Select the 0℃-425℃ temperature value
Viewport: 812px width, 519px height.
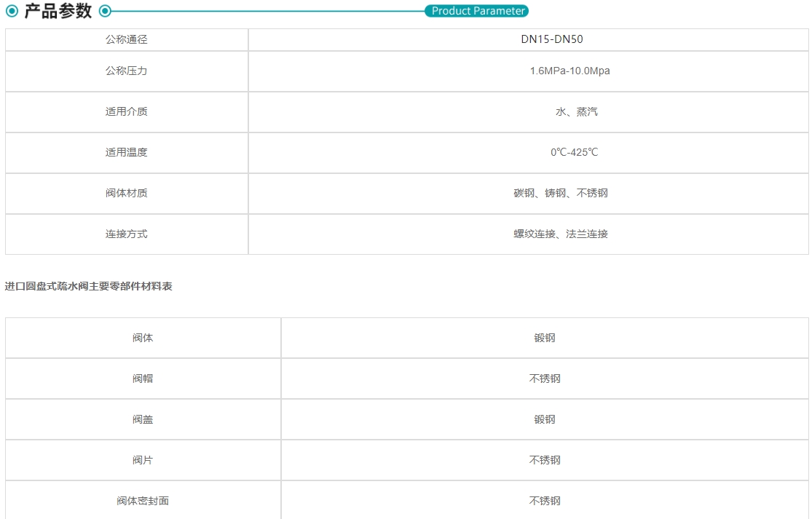[x=575, y=152]
